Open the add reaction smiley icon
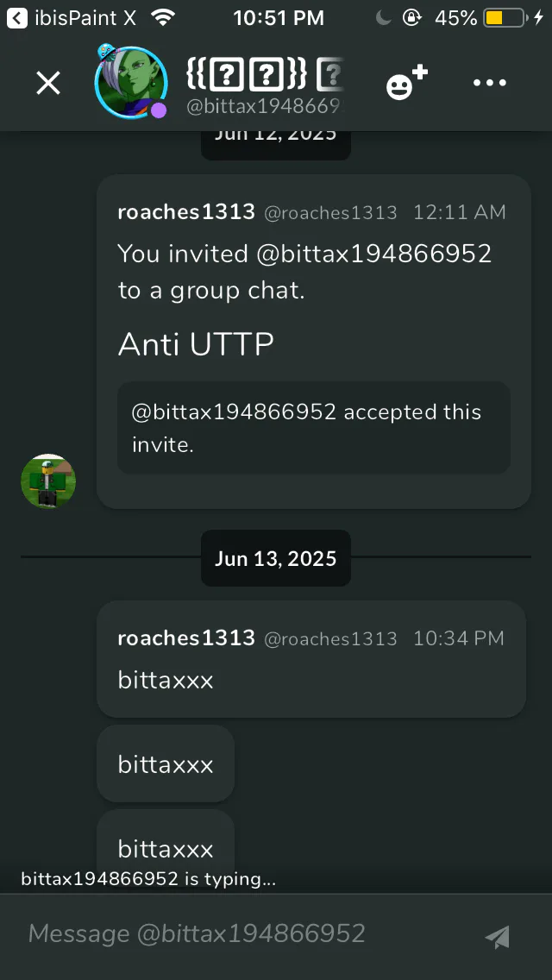The image size is (552, 980). 407,83
